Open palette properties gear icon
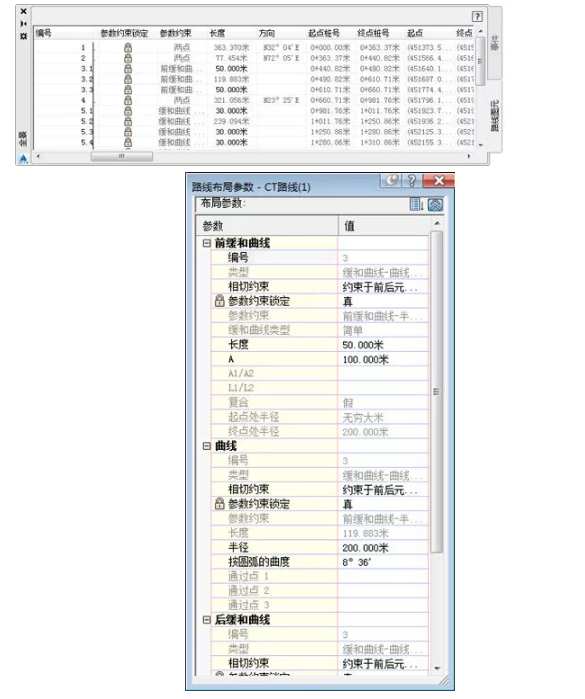 [24, 36]
